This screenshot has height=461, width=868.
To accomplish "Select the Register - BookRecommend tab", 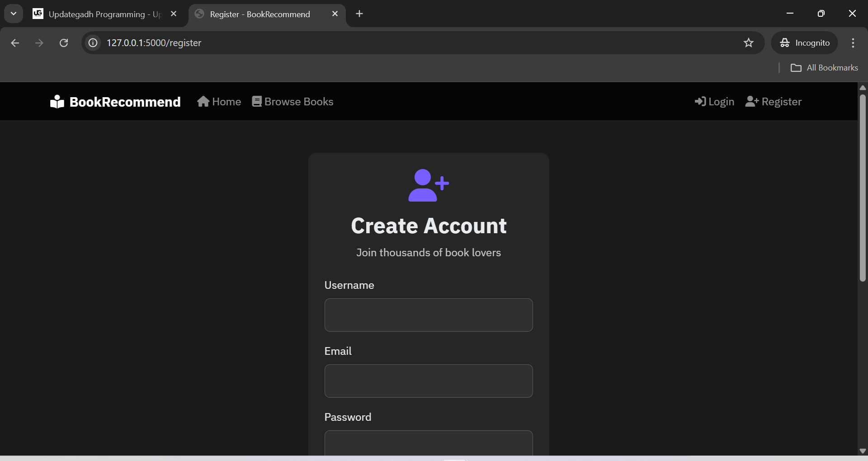I will click(x=260, y=14).
